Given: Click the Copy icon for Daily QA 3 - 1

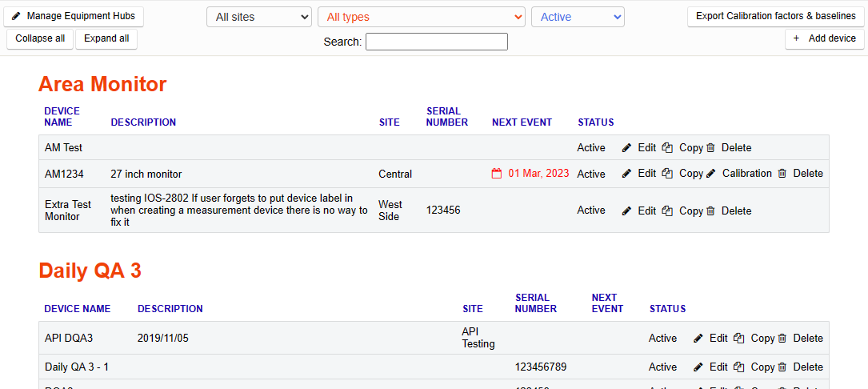Looking at the screenshot, I should [739, 367].
